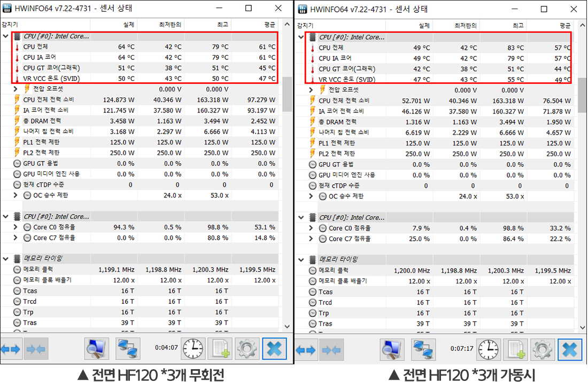Click the 평균 column header in right window
Image resolution: width=588 pixels, height=382 pixels.
550,26
